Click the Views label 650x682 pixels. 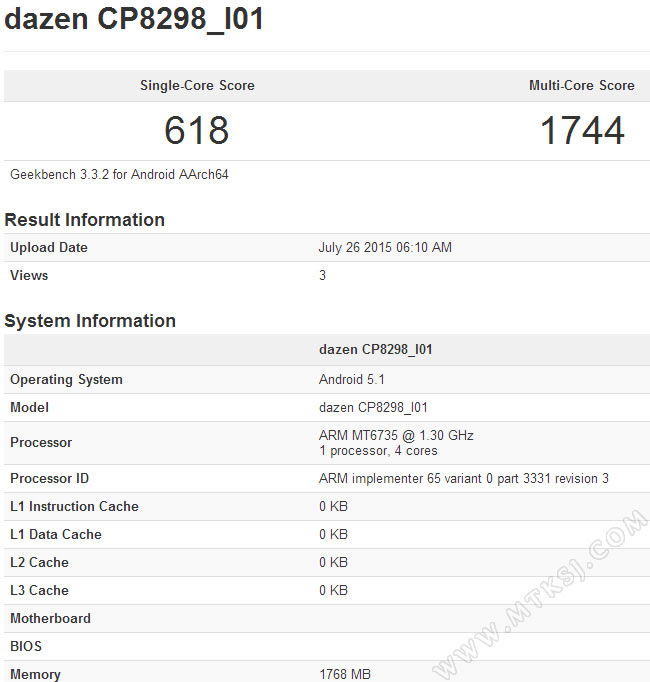click(29, 275)
